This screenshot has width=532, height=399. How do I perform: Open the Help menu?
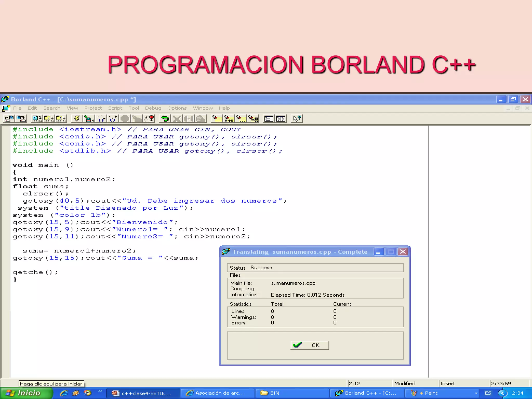click(224, 108)
